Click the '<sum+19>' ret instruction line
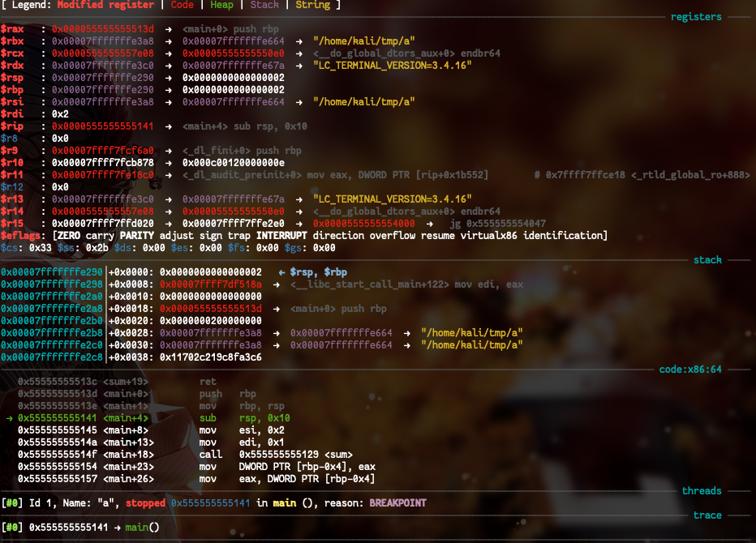756x543 pixels. click(117, 382)
